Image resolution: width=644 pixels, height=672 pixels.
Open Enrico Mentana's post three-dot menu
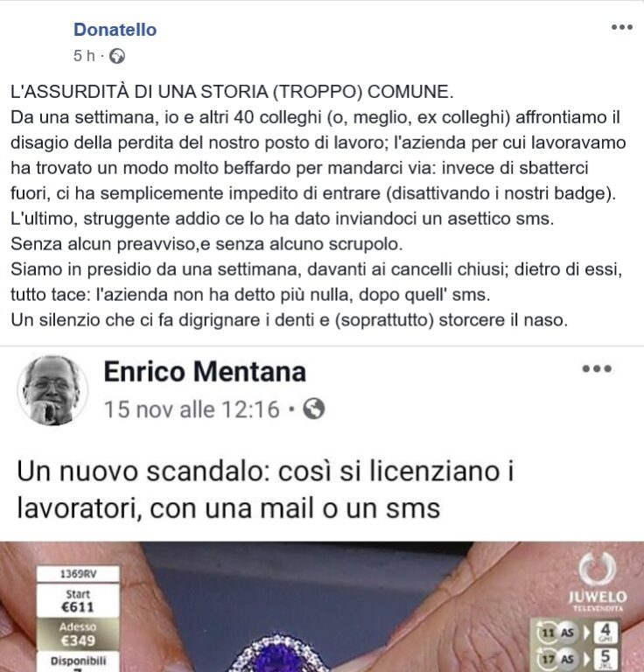[x=597, y=368]
